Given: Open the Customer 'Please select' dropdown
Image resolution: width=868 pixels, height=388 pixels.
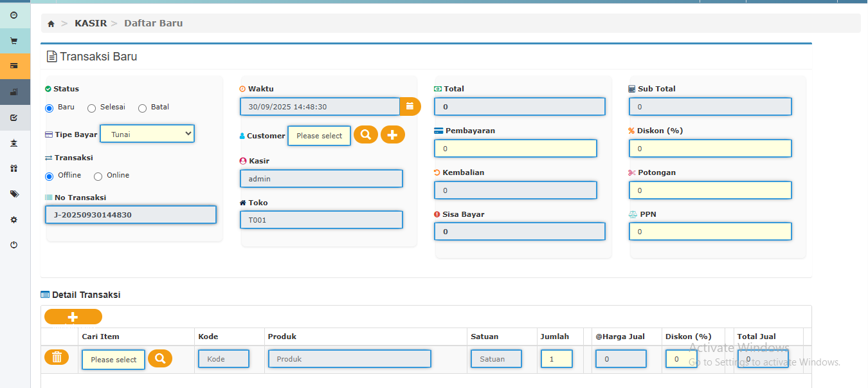Looking at the screenshot, I should point(319,136).
